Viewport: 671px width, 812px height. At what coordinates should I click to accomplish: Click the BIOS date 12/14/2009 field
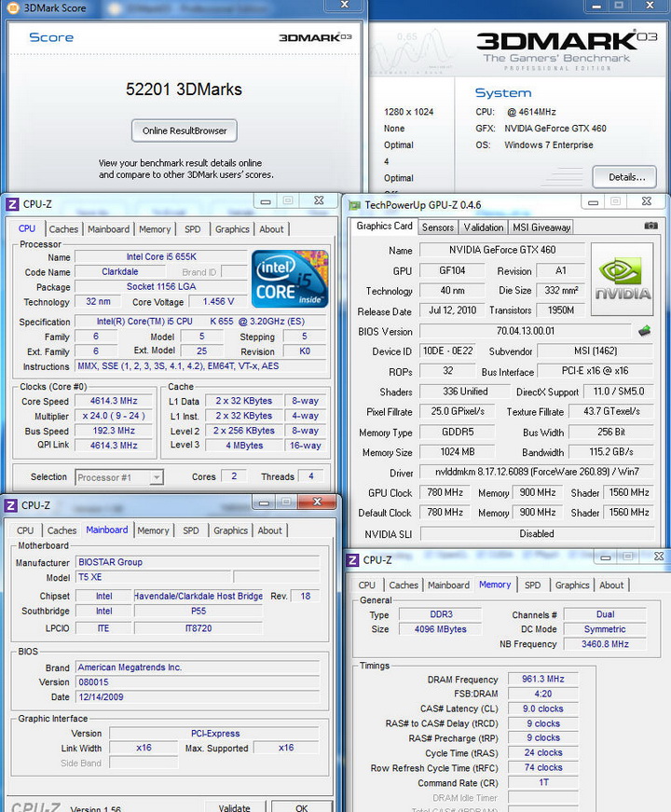pyautogui.click(x=198, y=697)
